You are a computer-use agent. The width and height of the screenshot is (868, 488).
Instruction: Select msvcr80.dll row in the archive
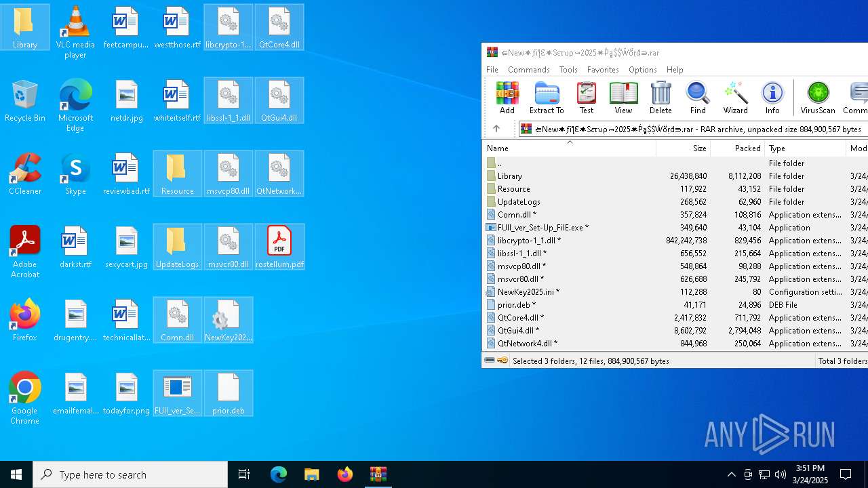[675, 279]
